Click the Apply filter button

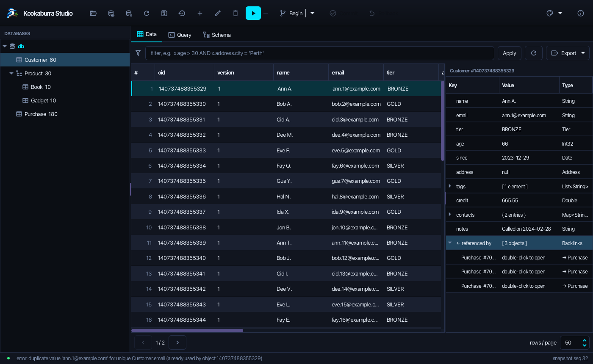coord(509,53)
